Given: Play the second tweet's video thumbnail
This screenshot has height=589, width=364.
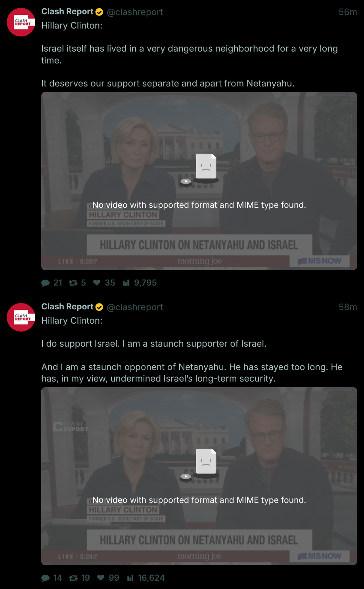Looking at the screenshot, I should 199,476.
